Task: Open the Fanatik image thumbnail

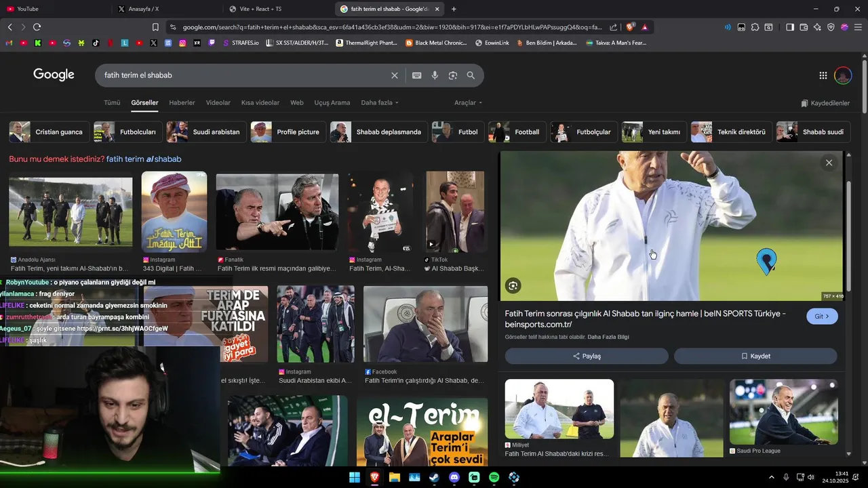Action: [277, 211]
